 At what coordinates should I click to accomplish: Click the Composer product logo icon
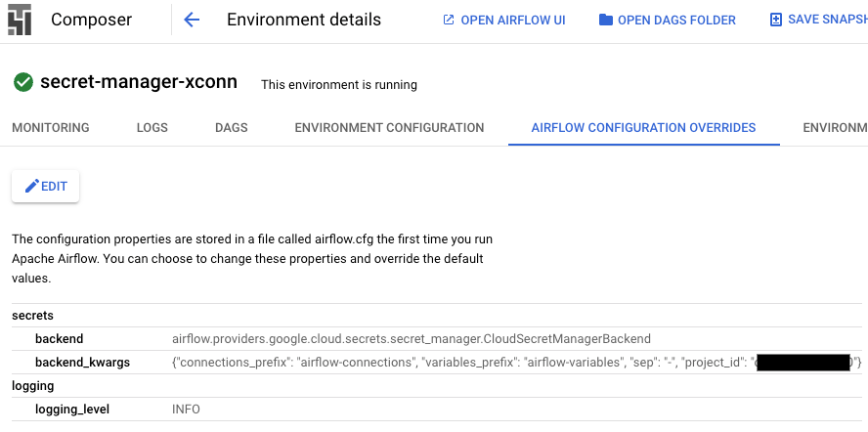20,20
